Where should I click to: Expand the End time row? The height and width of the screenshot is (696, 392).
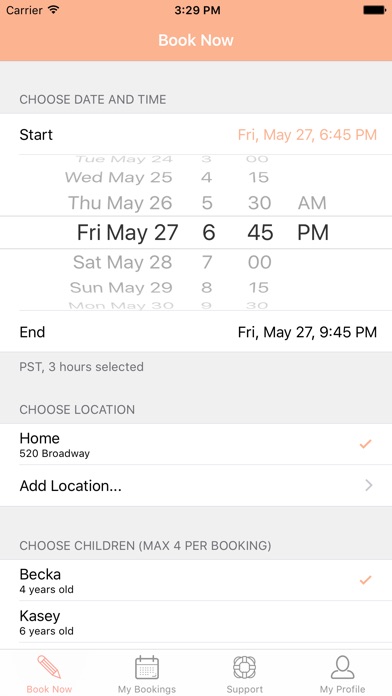pos(196,332)
